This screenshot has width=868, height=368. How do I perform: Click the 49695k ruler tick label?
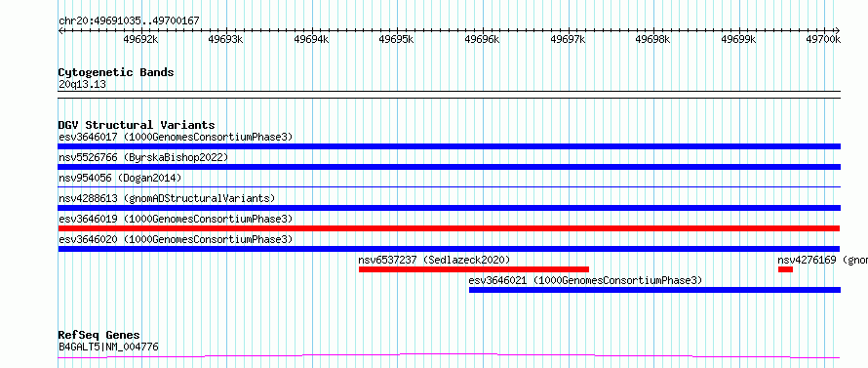[397, 39]
